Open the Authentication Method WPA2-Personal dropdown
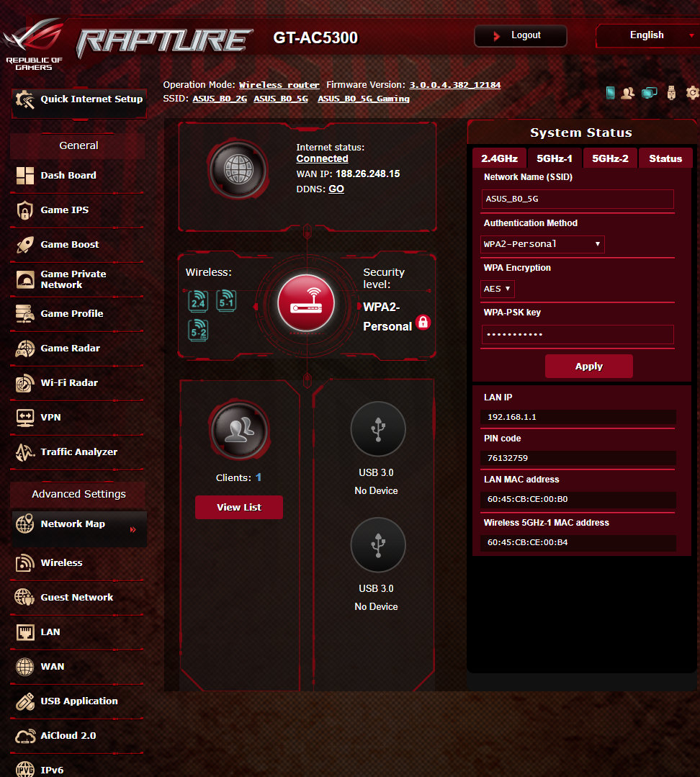This screenshot has height=777, width=700. click(542, 244)
